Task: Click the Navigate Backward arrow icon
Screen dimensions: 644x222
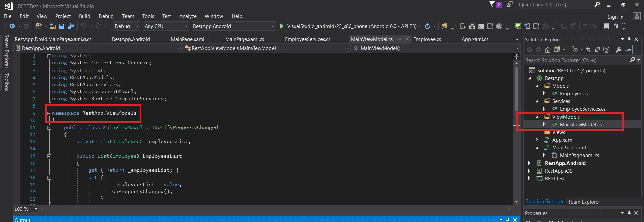Action: click(12, 26)
